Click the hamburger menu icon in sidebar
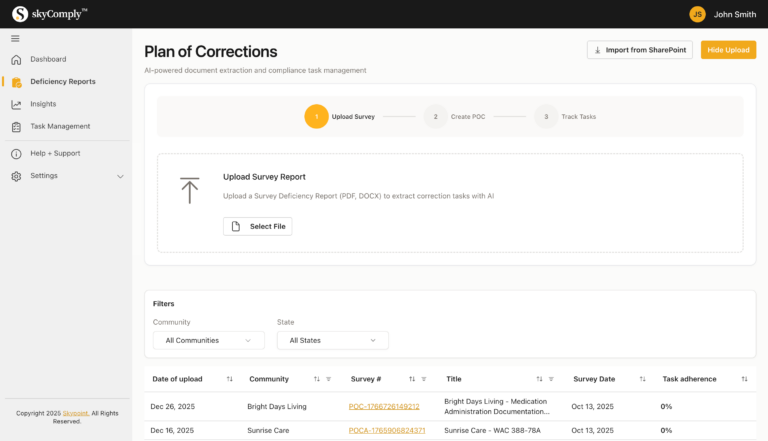Viewport: 768px width, 441px height. click(15, 38)
